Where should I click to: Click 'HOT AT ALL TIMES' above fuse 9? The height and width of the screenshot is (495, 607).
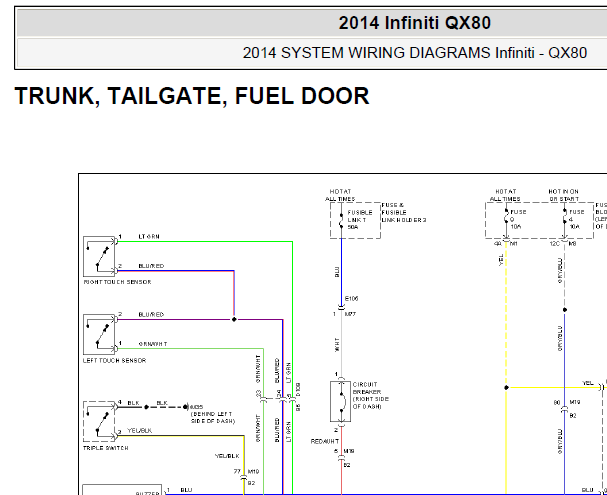click(506, 195)
